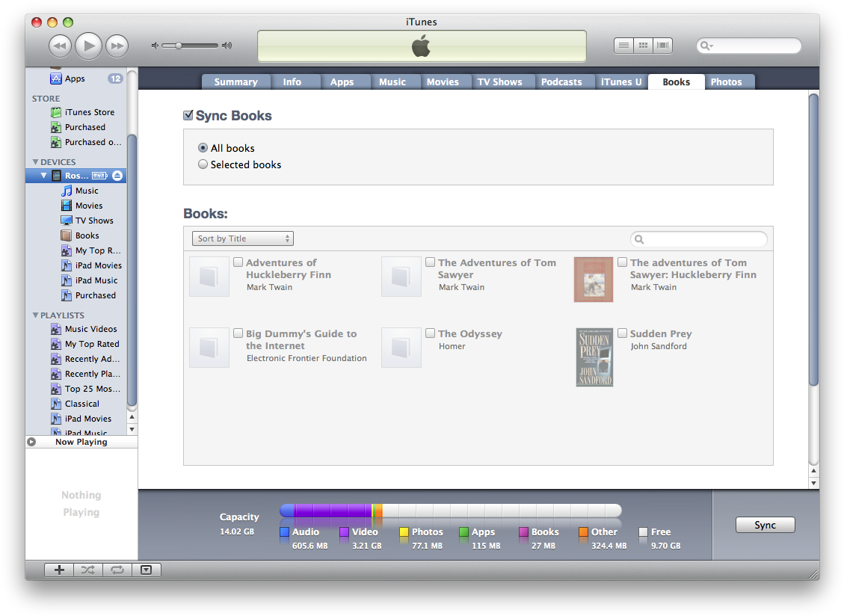
Task: Collapse the DEVICES section
Action: 36,162
